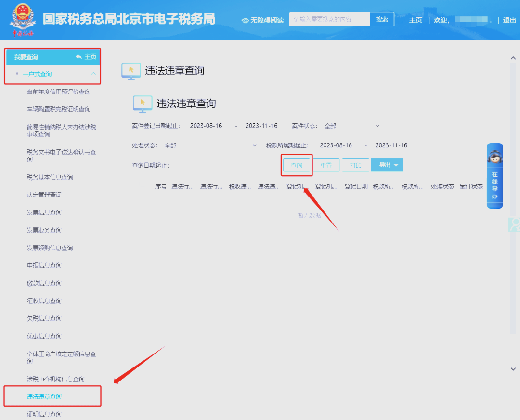Click 税款所属期 end date 2023-11-16

391,145
